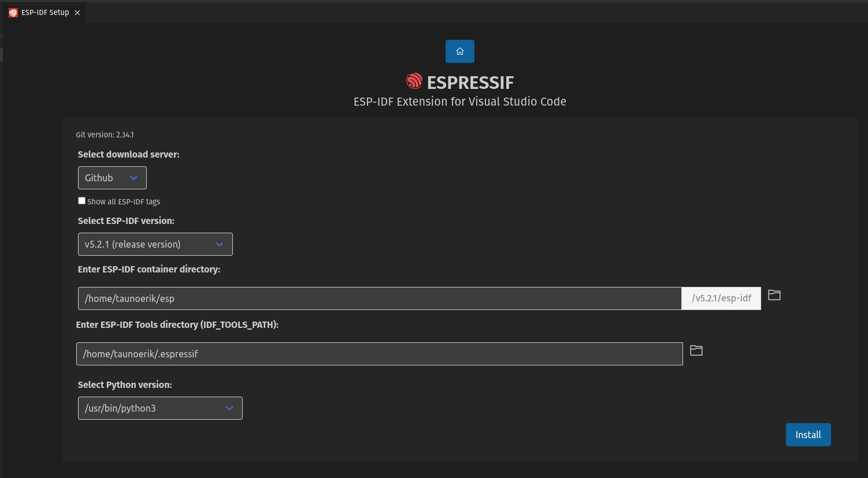Click the home icon button
The width and height of the screenshot is (868, 478).
tap(459, 51)
